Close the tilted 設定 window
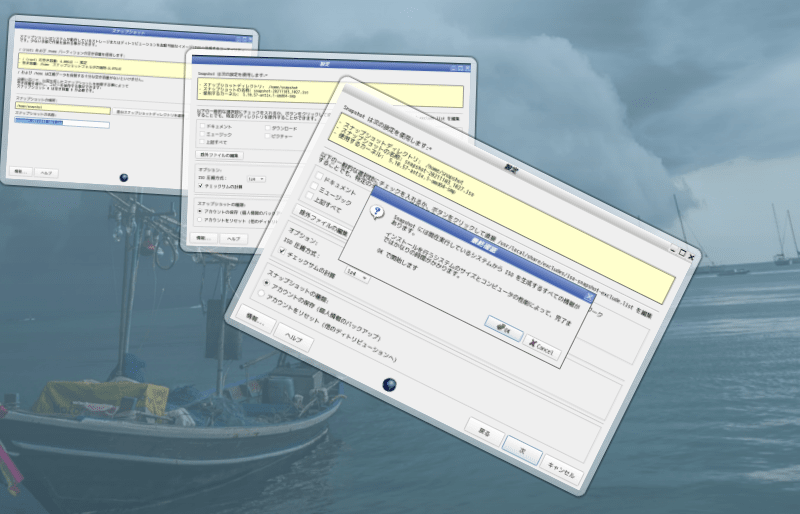Screen dimensions: 800x514 click(x=691, y=257)
